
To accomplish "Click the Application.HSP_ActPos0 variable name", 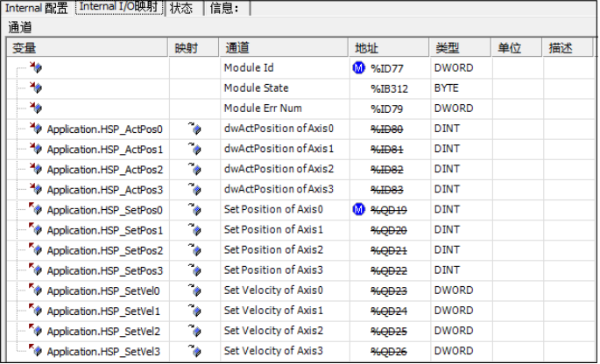I will click(105, 129).
